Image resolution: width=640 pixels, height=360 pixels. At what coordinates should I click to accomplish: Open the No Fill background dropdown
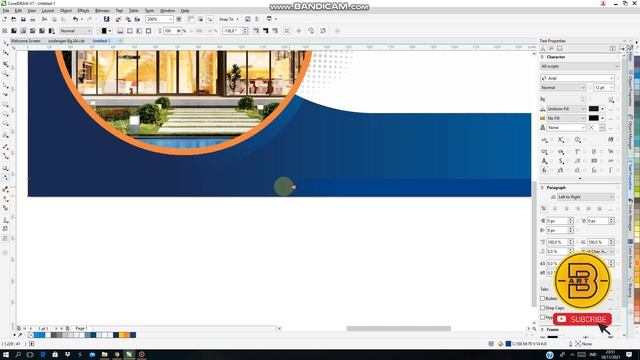(566, 118)
